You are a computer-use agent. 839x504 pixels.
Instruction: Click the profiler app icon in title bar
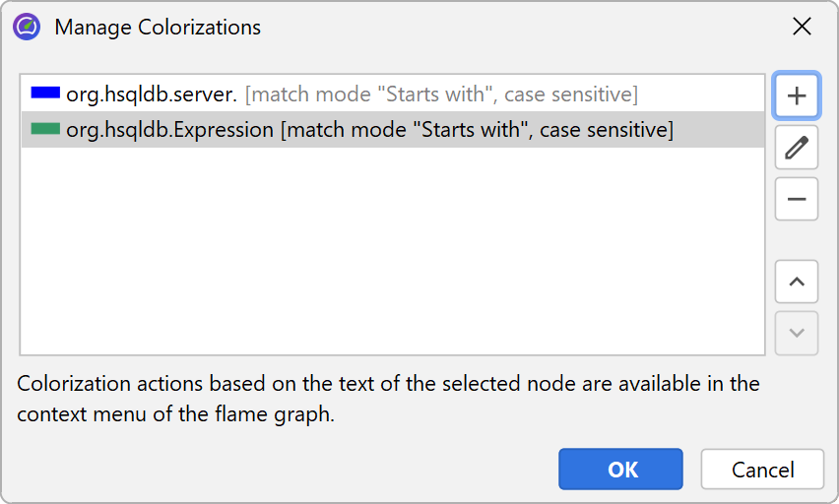coord(27,27)
